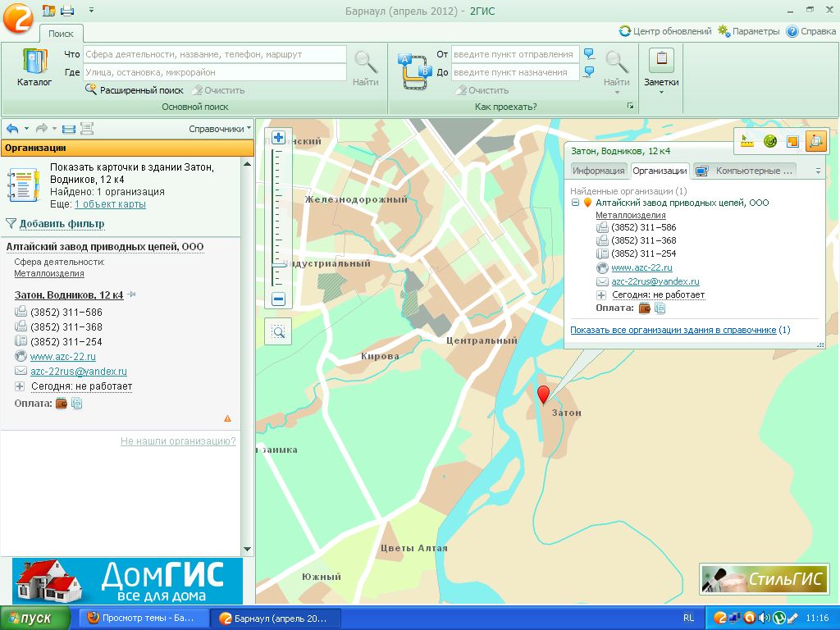Viewport: 840px width, 630px height.
Task: Collapse the Алтайский завод приводных цепей tree node
Action: pyautogui.click(x=575, y=203)
